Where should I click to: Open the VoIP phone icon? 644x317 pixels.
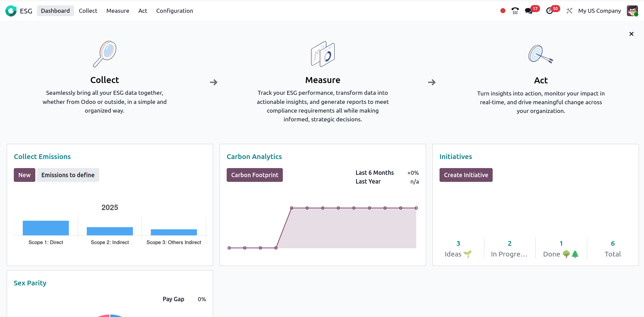(515, 11)
